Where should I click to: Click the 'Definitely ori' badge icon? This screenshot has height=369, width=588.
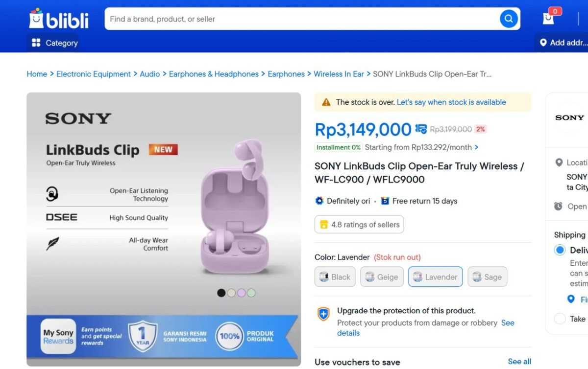tap(319, 201)
